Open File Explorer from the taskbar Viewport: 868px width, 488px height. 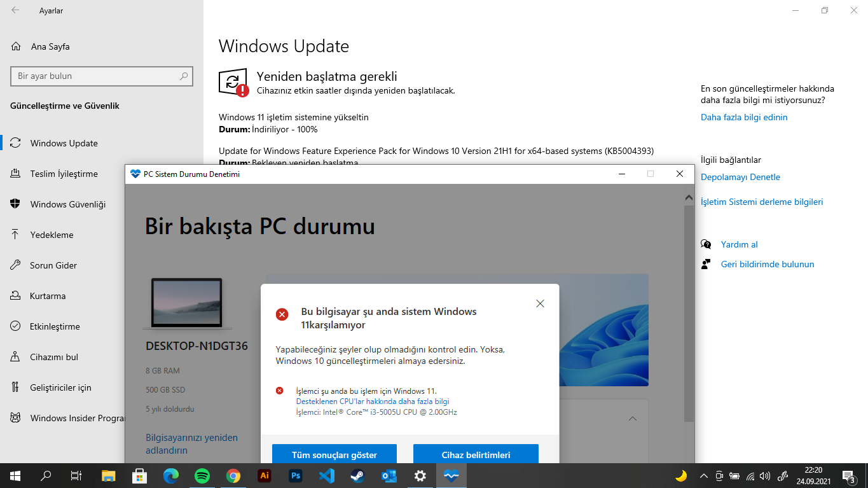tap(109, 475)
